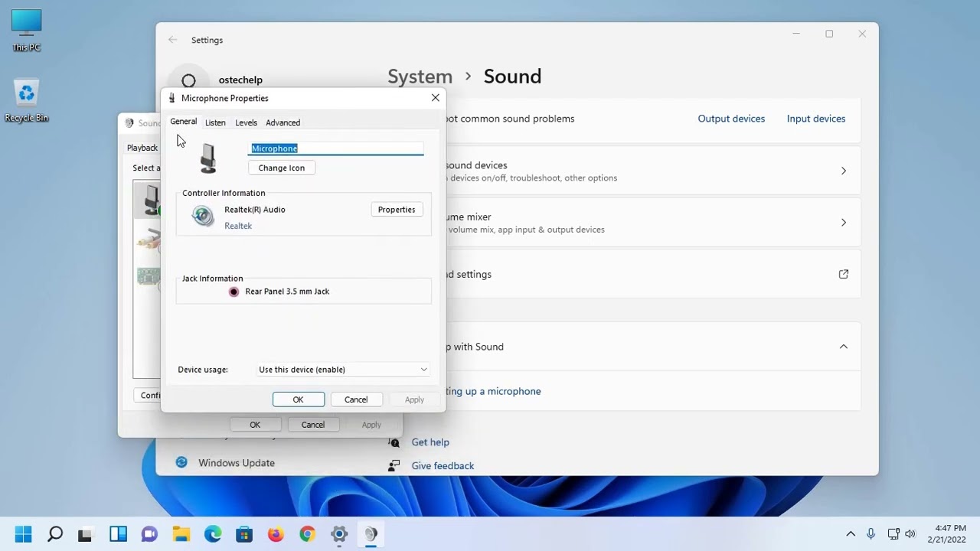Open Chat app on the taskbar
The width and height of the screenshot is (980, 551).
[x=149, y=534]
